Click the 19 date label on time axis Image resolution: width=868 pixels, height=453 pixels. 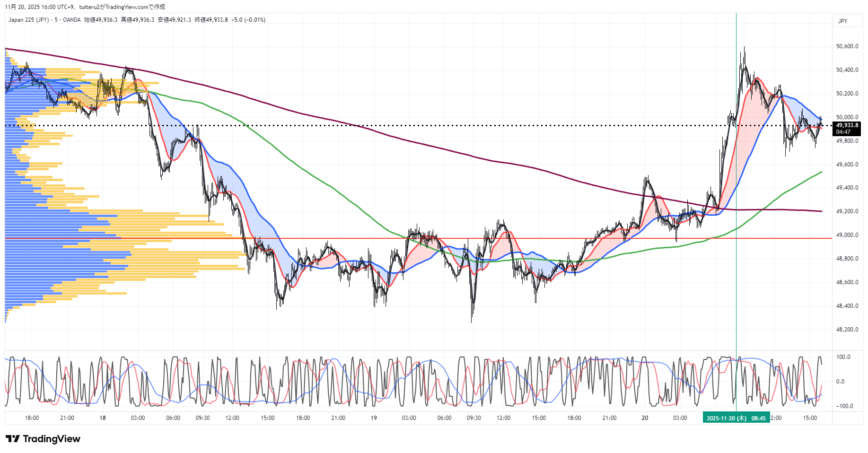click(x=374, y=418)
